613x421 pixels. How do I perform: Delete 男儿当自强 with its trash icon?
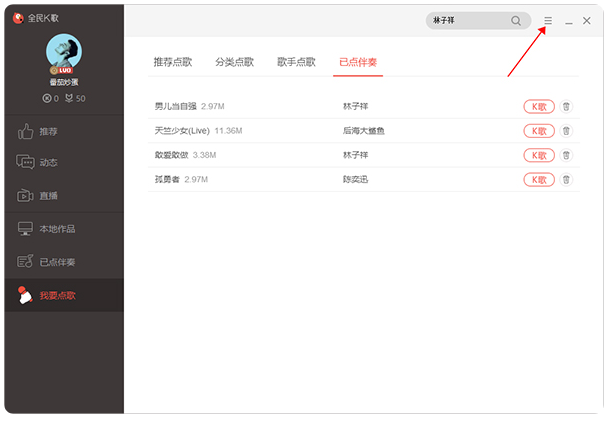(x=566, y=106)
